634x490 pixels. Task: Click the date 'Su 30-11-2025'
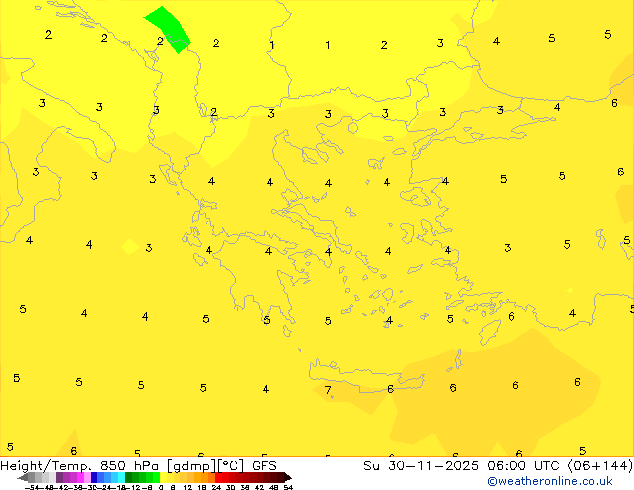coord(421,466)
